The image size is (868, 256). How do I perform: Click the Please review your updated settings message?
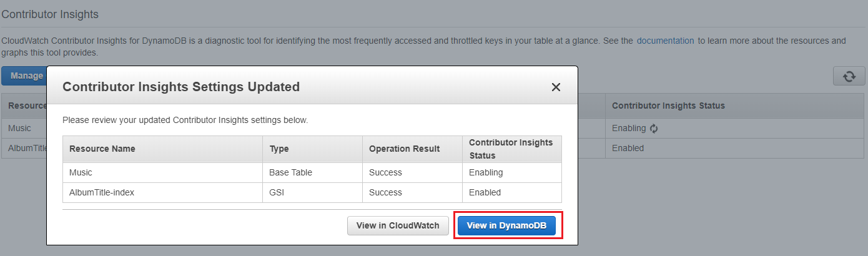[185, 119]
